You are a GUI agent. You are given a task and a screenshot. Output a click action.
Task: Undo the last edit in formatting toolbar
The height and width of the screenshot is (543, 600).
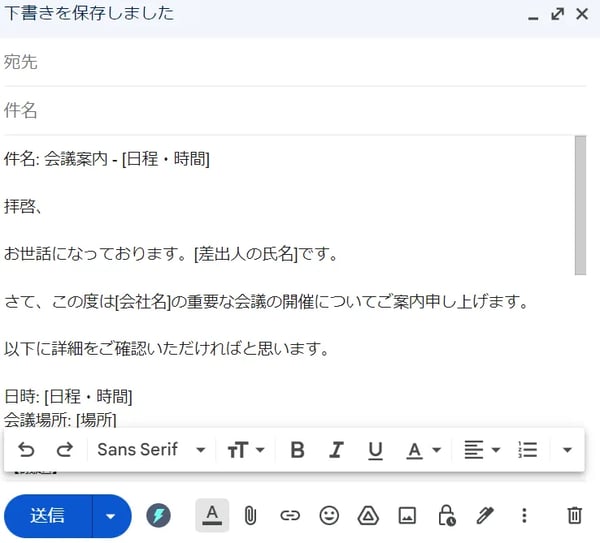(x=26, y=450)
